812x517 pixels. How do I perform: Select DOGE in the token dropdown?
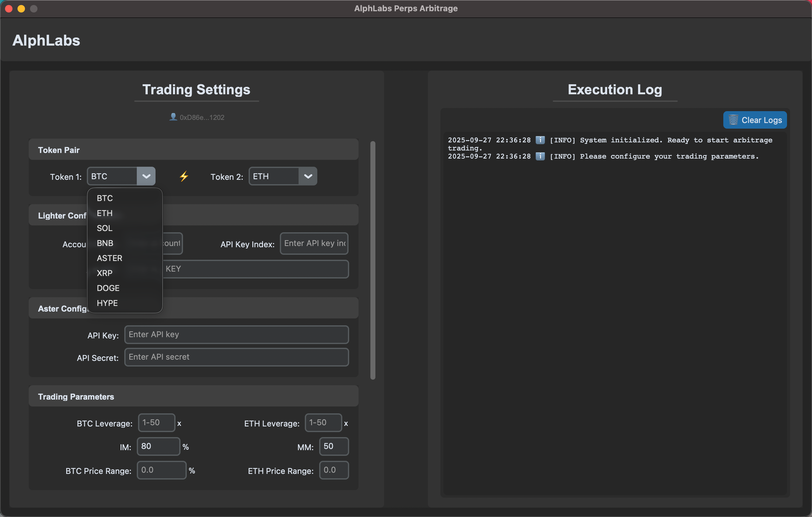click(x=108, y=288)
